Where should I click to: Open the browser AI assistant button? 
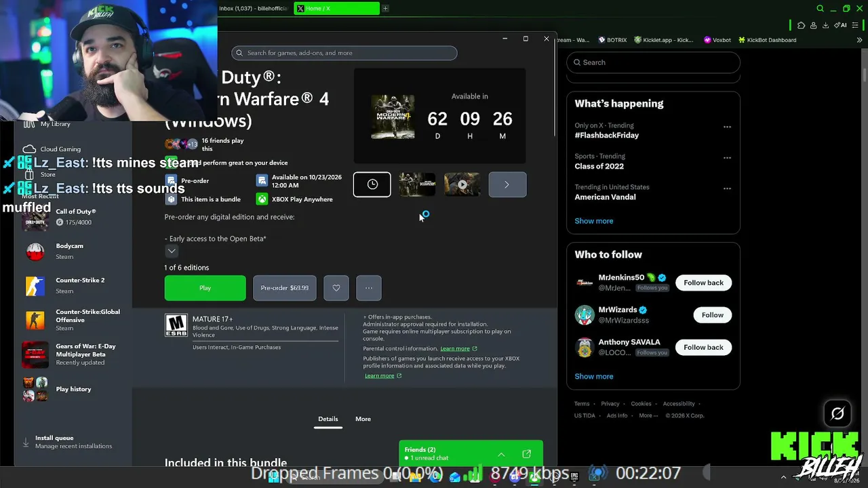click(841, 25)
